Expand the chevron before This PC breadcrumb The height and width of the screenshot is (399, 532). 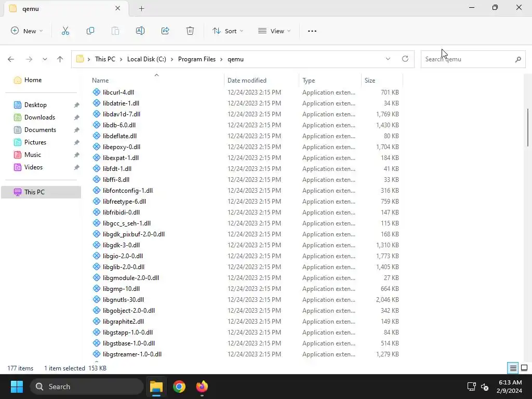89,59
